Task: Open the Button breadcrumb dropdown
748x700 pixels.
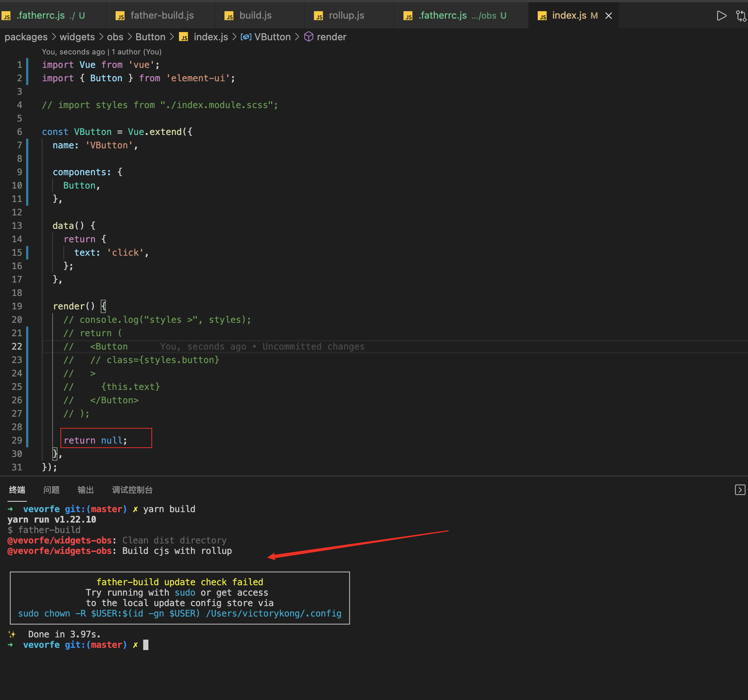Action: (150, 37)
